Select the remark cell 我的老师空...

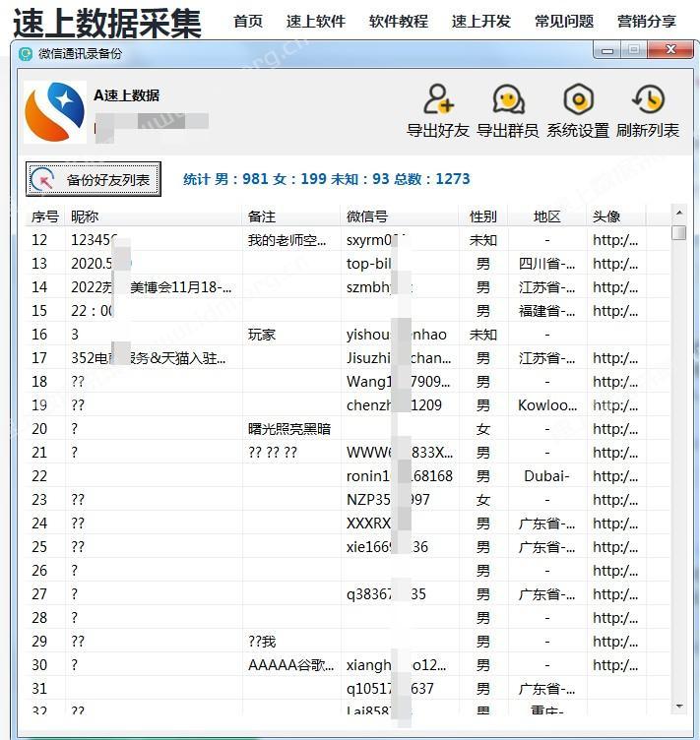[x=286, y=240]
